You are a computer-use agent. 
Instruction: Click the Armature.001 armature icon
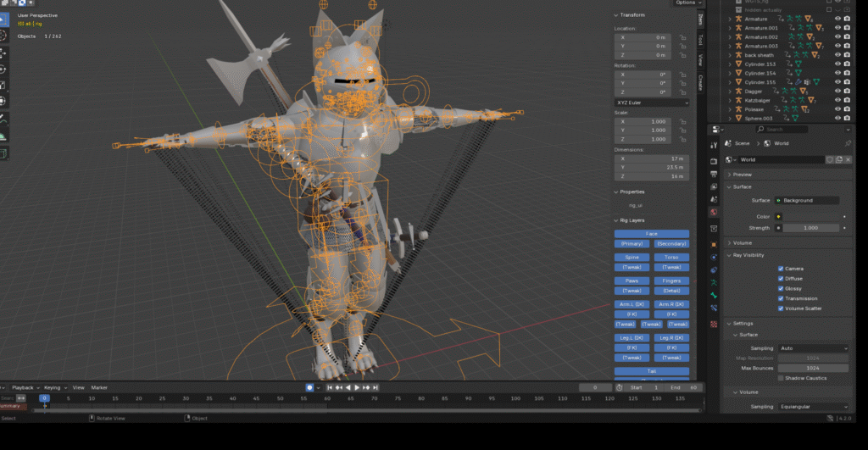click(737, 28)
